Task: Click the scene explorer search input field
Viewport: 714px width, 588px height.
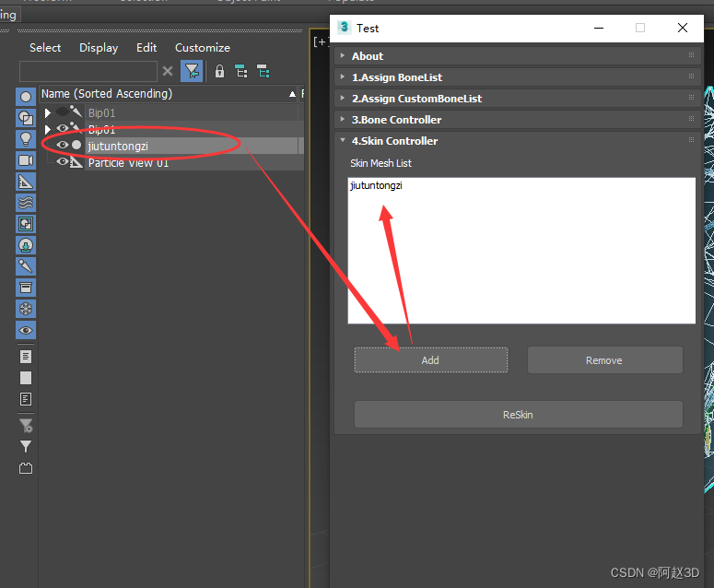Action: click(88, 72)
